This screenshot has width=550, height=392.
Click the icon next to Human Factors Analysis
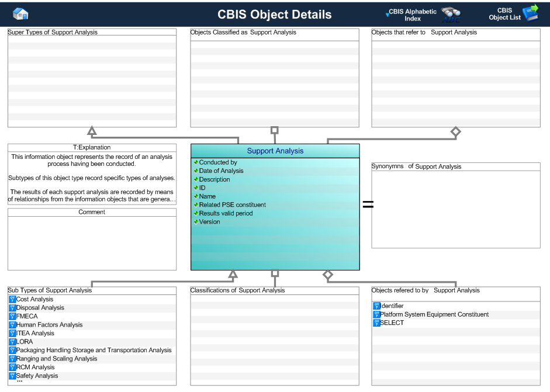[x=13, y=325]
